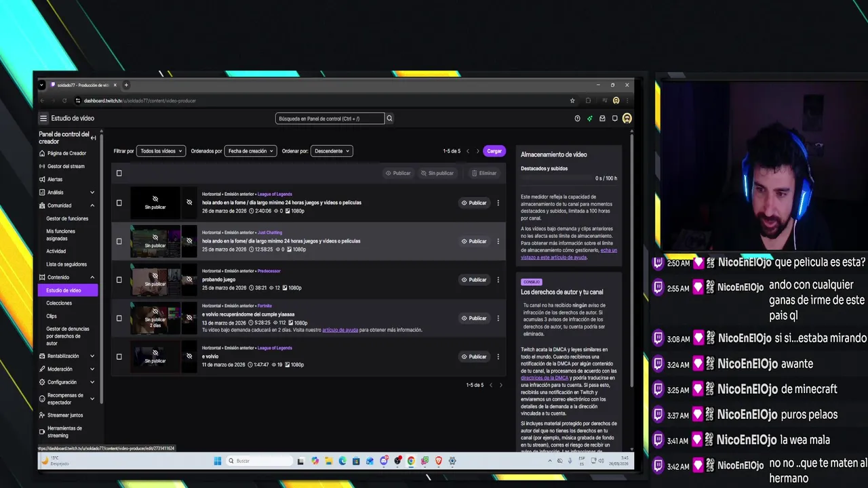Select the 26 de marzo League of Legends video checkbox
This screenshot has height=488, width=868.
(119, 203)
